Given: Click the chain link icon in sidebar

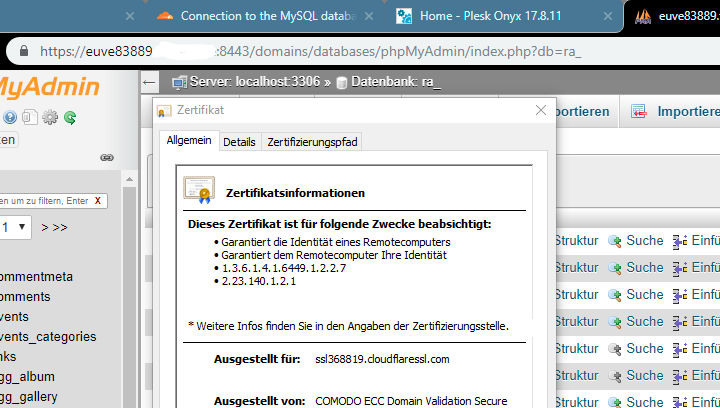Looking at the screenshot, I should 107,157.
